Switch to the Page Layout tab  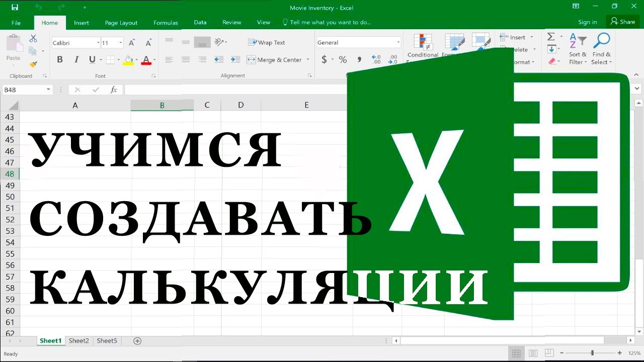click(121, 23)
